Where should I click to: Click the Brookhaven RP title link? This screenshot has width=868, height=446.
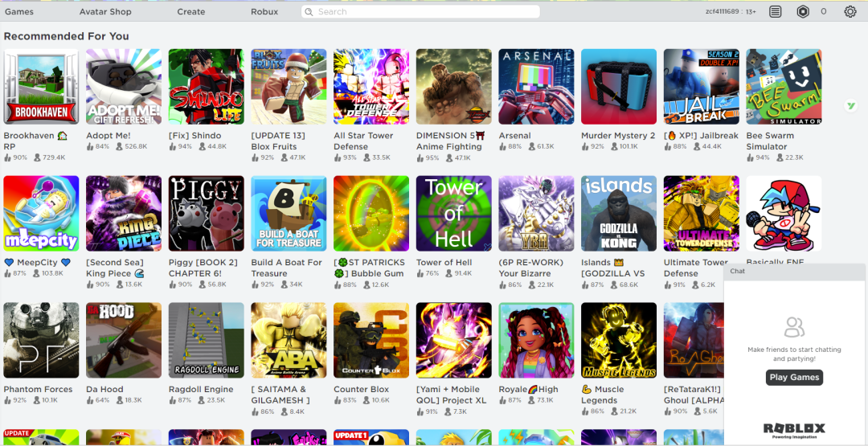coord(35,141)
